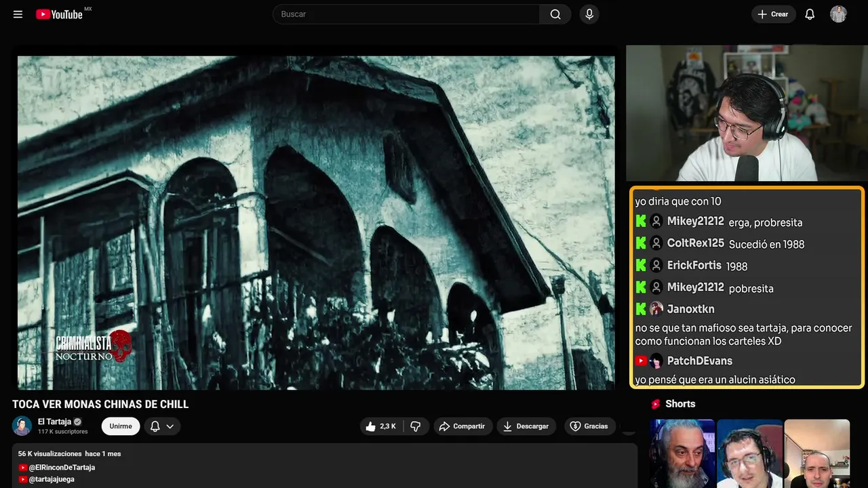Screen dimensions: 868x488
Task: Click the '56 K visualizaciones' text
Action: click(x=50, y=453)
